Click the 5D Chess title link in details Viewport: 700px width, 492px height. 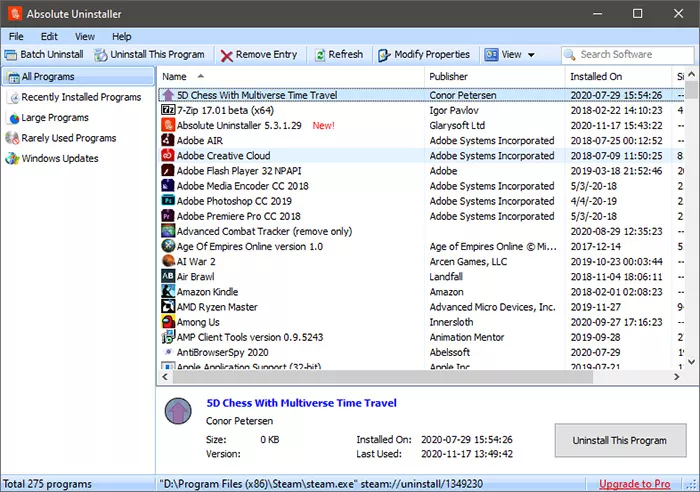click(301, 403)
